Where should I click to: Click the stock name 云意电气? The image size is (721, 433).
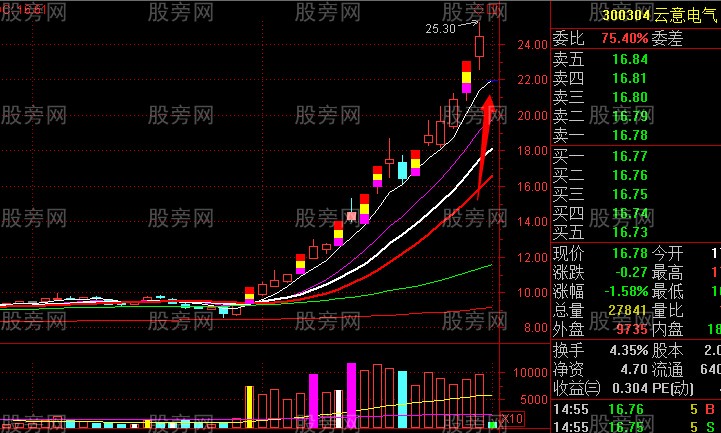[x=685, y=15]
